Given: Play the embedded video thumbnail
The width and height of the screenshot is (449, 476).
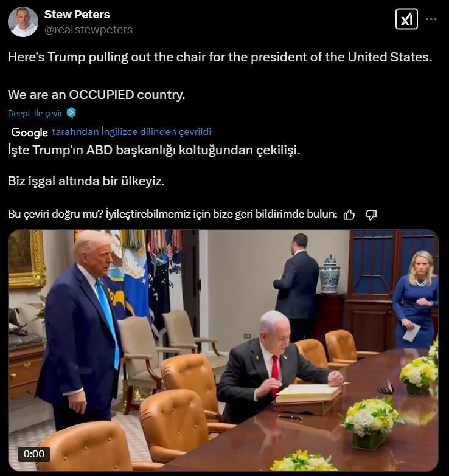Looking at the screenshot, I should (x=223, y=350).
